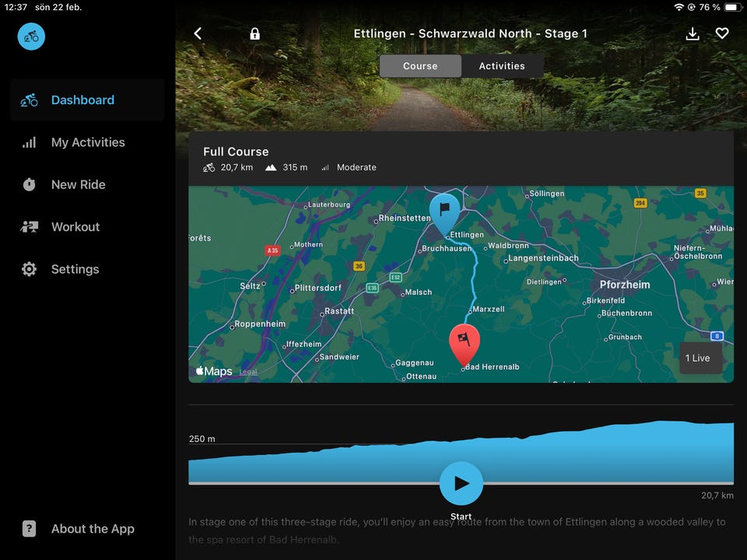This screenshot has height=560, width=747.
Task: Tap the Apple Maps logo
Action: coord(214,371)
